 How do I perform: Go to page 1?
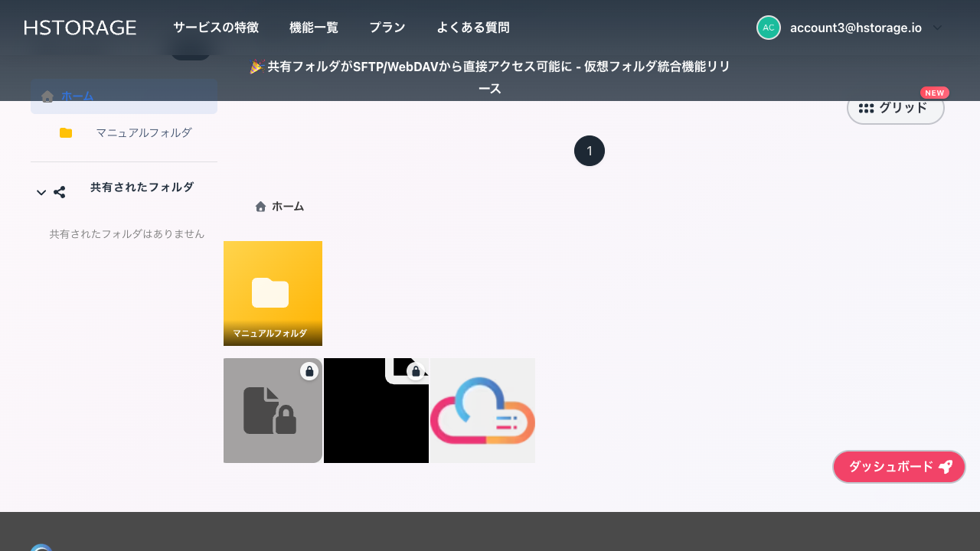coord(590,151)
